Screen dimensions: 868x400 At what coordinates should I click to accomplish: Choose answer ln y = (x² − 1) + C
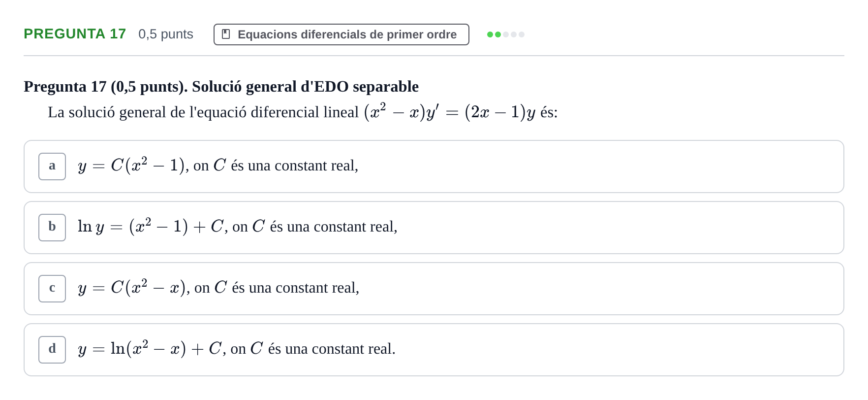[x=434, y=228]
